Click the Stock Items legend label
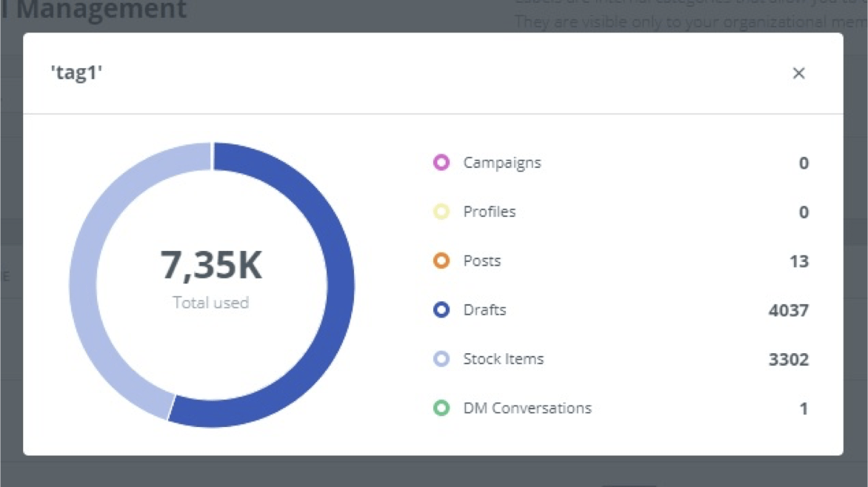Image resolution: width=868 pixels, height=487 pixels. coord(504,360)
